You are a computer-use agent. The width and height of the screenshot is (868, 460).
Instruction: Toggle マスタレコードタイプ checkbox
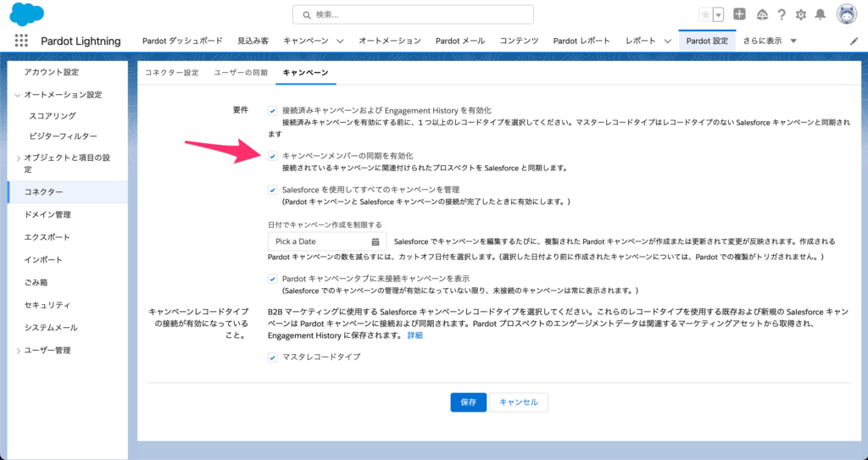coord(272,357)
